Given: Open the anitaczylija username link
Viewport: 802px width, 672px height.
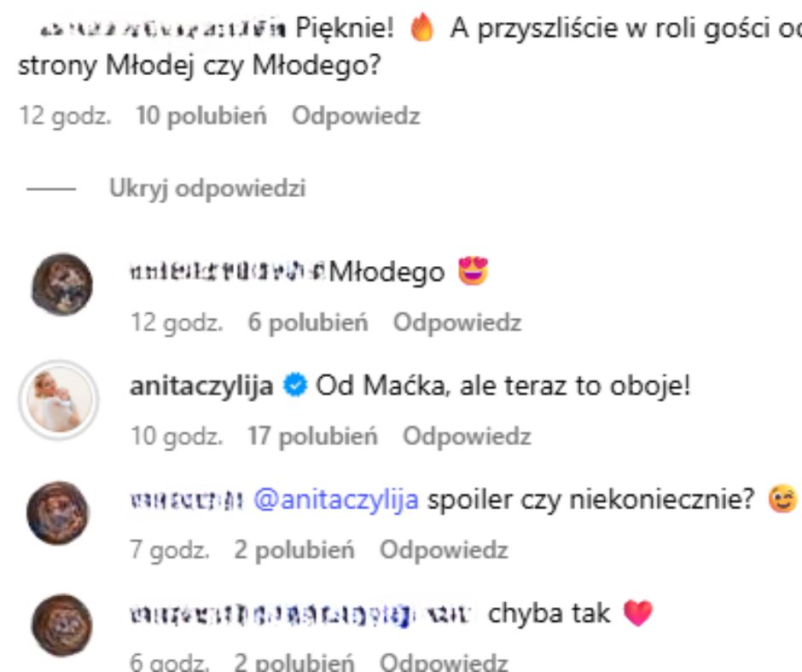Looking at the screenshot, I should (x=201, y=386).
